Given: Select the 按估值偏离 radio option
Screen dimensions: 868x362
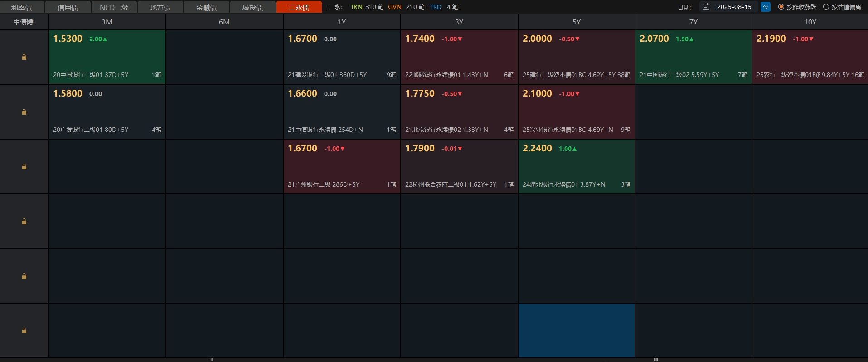Looking at the screenshot, I should (842, 7).
